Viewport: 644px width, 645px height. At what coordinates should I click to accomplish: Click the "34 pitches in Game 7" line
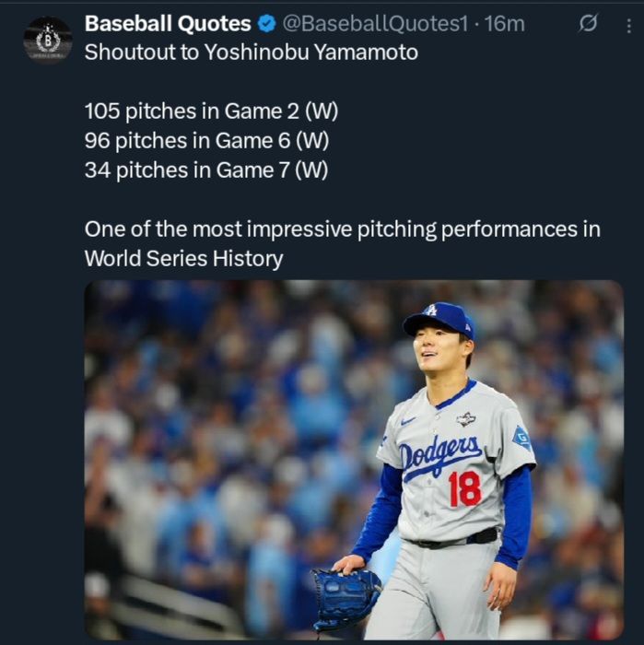(x=205, y=170)
